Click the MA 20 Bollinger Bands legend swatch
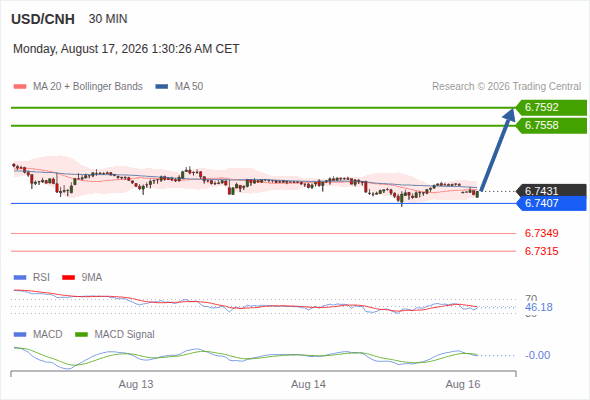Image resolution: width=590 pixels, height=400 pixels. tap(20, 87)
